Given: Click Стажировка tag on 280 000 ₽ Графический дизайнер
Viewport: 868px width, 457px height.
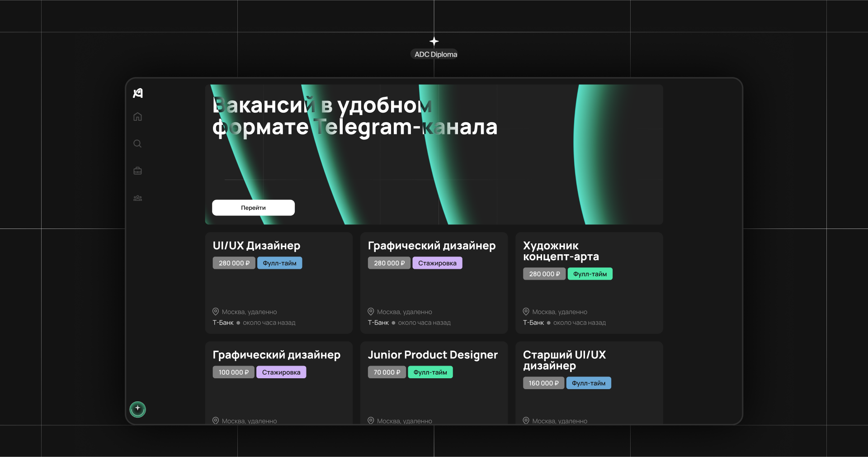Looking at the screenshot, I should pyautogui.click(x=437, y=263).
